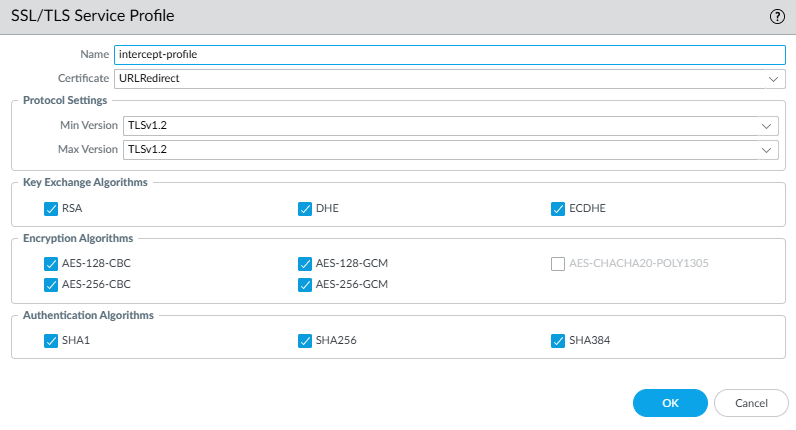The height and width of the screenshot is (430, 796).
Task: Uncheck SHA1 authentication algorithm
Action: point(51,340)
